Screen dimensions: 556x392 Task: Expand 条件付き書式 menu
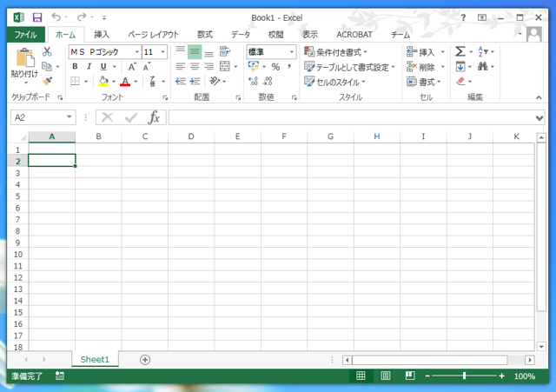click(x=336, y=52)
